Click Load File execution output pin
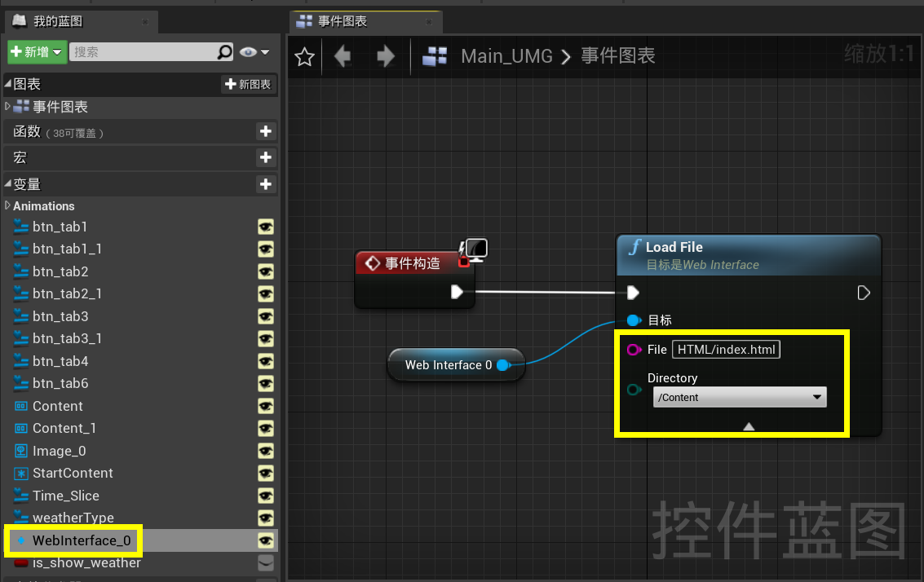 (864, 293)
